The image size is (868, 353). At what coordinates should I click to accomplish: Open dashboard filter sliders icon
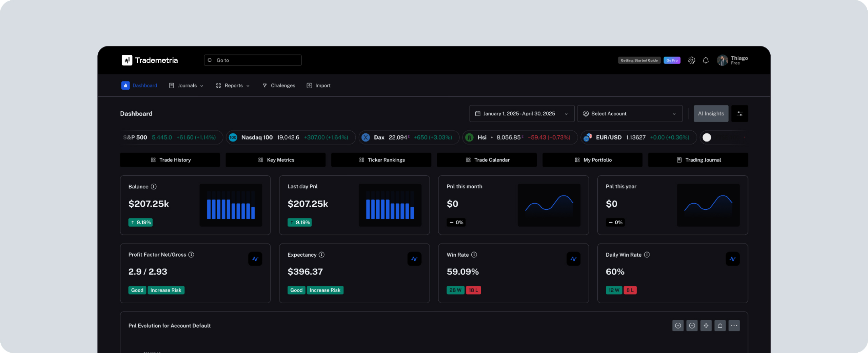[x=739, y=114]
